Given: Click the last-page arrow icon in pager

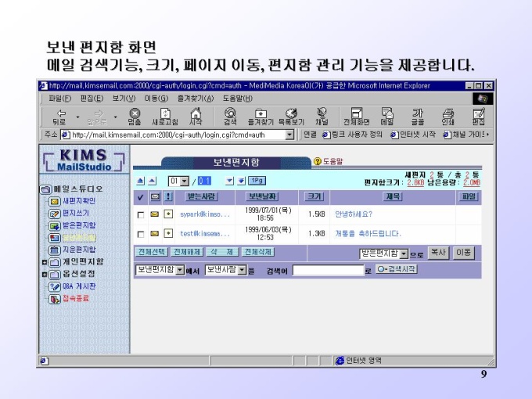Looking at the screenshot, I should coord(241,182).
